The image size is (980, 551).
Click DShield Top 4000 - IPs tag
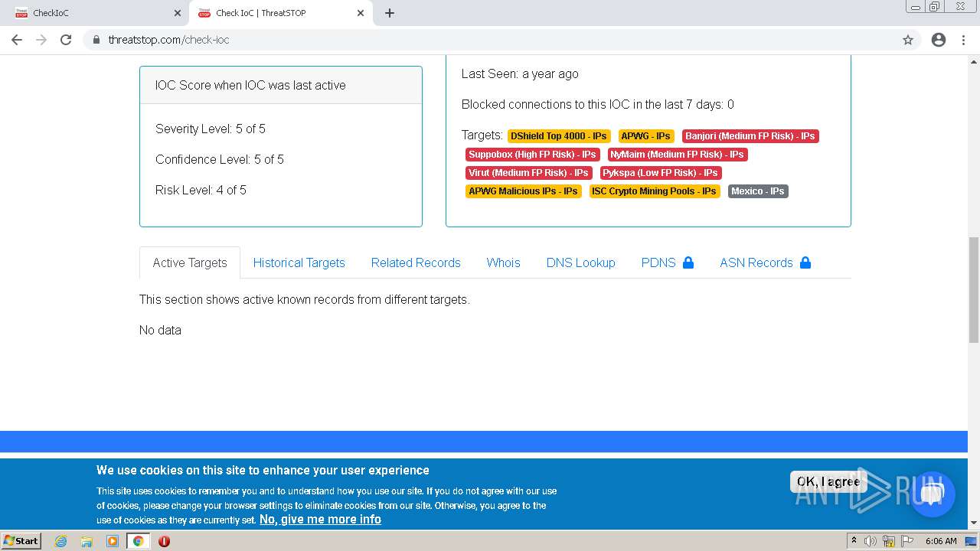point(559,136)
